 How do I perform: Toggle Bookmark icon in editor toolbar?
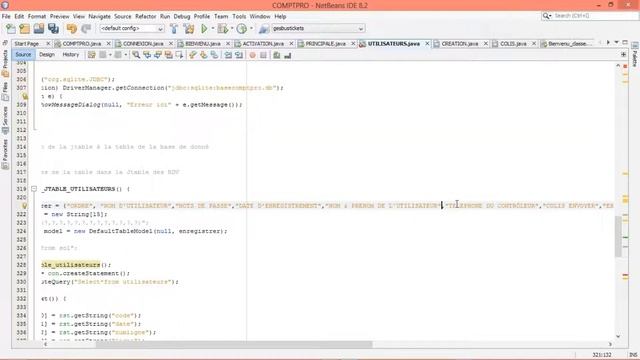pos(214,55)
